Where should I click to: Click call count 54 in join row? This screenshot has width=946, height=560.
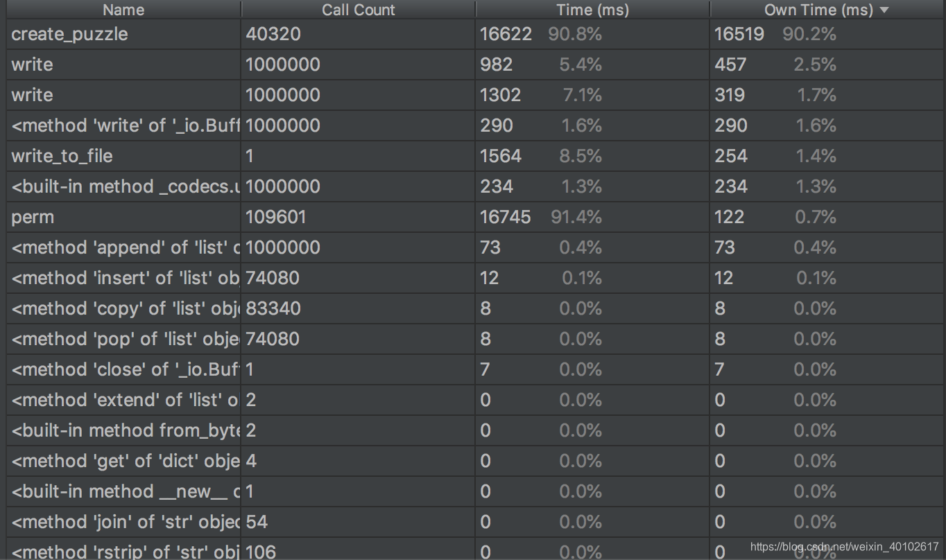click(257, 522)
